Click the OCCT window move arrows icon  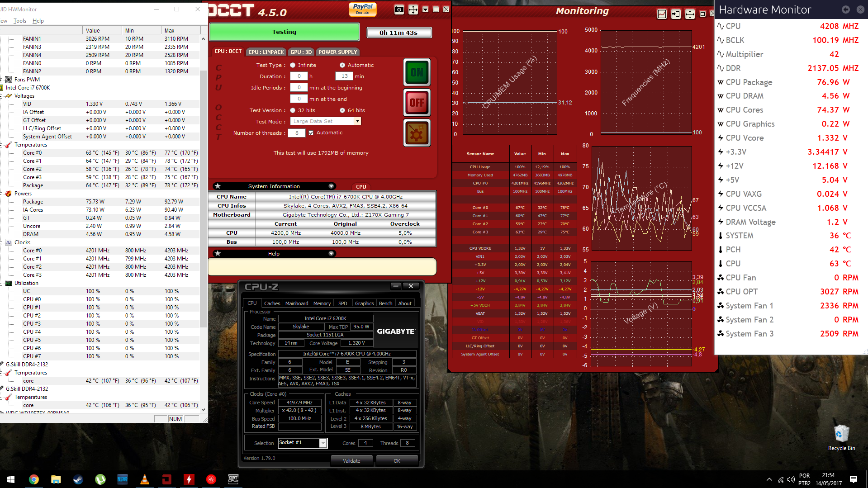(413, 9)
